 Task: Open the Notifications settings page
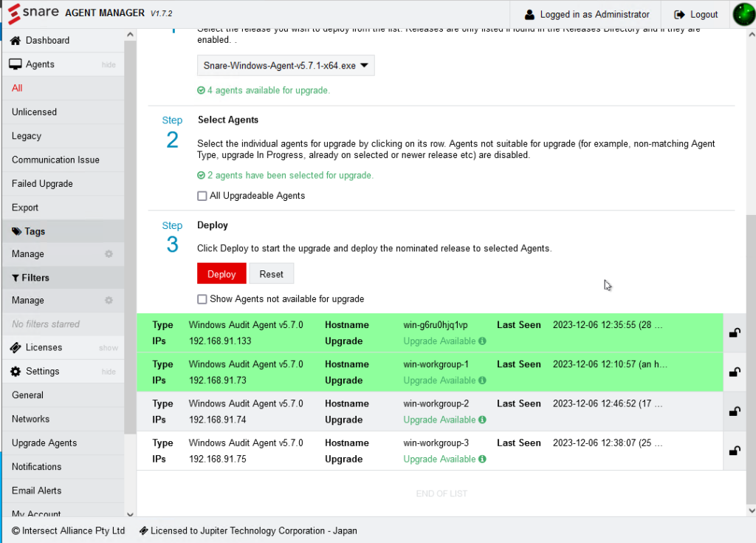(63, 467)
